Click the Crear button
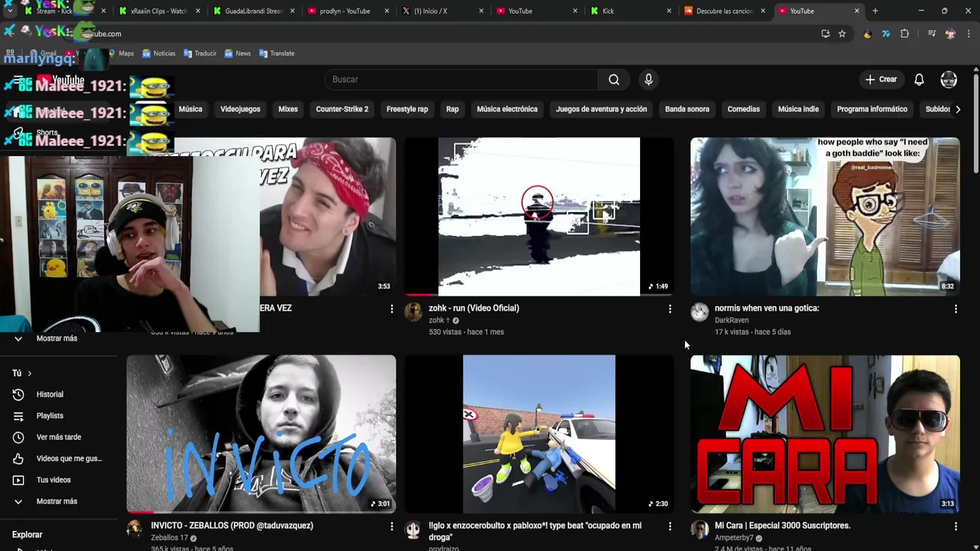 point(881,80)
